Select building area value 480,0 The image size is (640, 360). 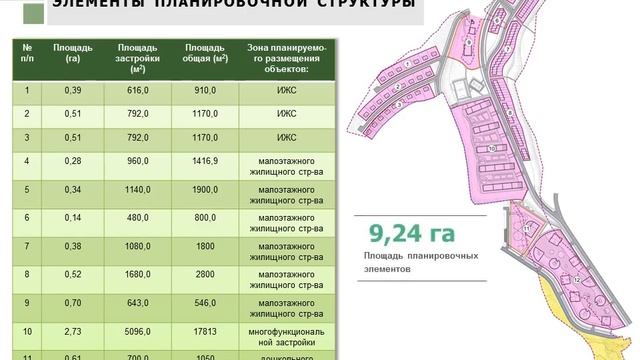pyautogui.click(x=138, y=218)
